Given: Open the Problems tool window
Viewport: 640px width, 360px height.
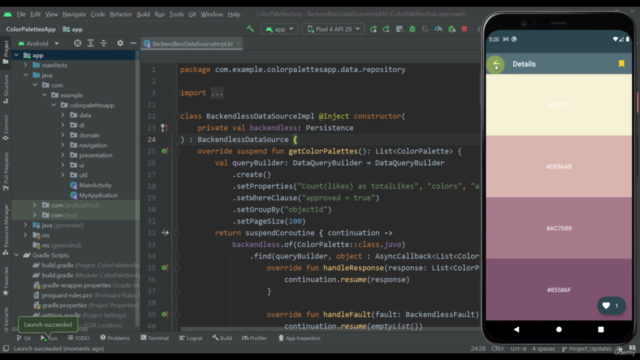Looking at the screenshot, I should [x=115, y=338].
